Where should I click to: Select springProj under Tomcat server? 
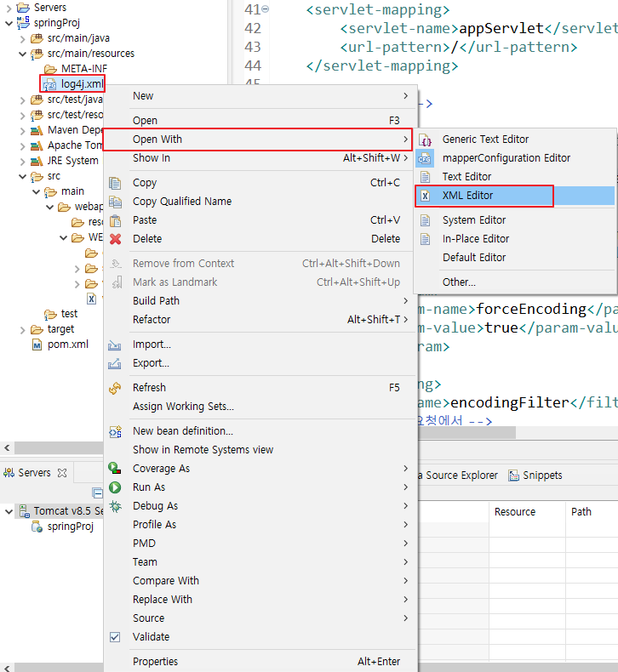click(x=63, y=527)
